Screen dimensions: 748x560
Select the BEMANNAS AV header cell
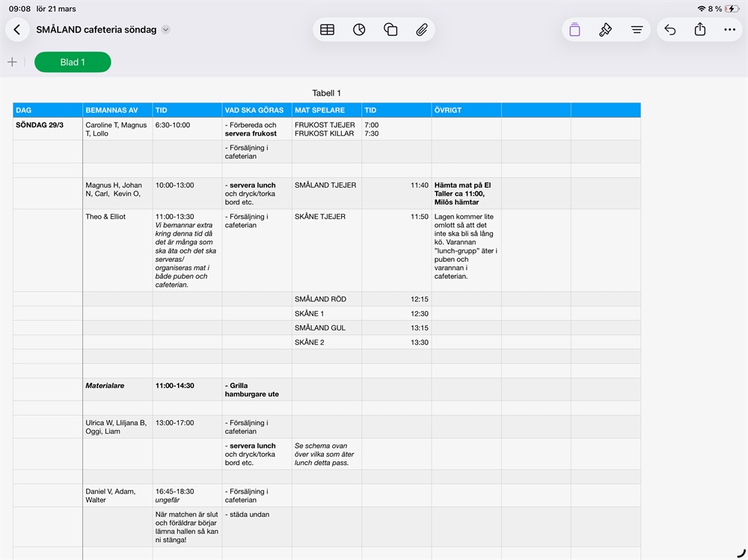[117, 110]
